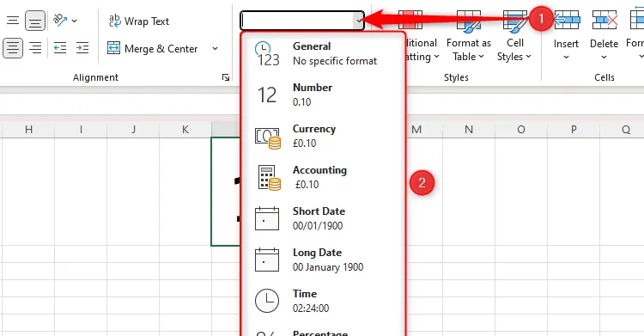Select the Accounting format
Image resolution: width=644 pixels, height=336 pixels.
click(x=323, y=177)
